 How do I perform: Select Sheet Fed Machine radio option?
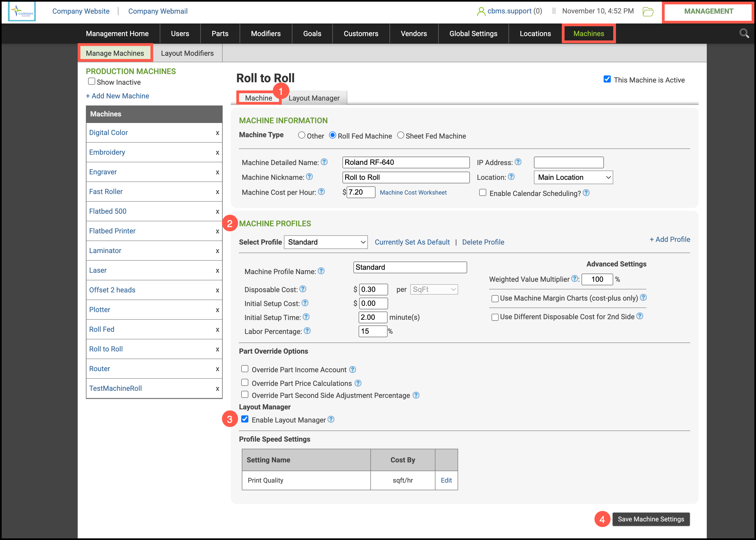[x=401, y=135]
